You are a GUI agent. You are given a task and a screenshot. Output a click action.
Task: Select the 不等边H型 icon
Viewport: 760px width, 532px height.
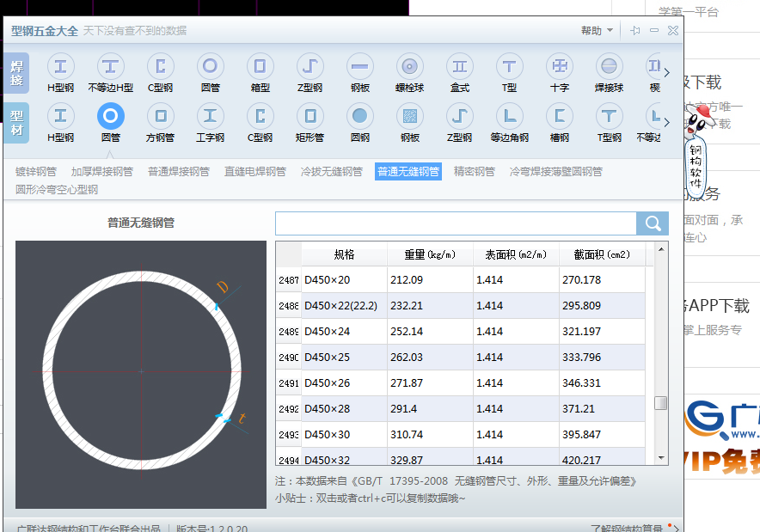tap(111, 66)
